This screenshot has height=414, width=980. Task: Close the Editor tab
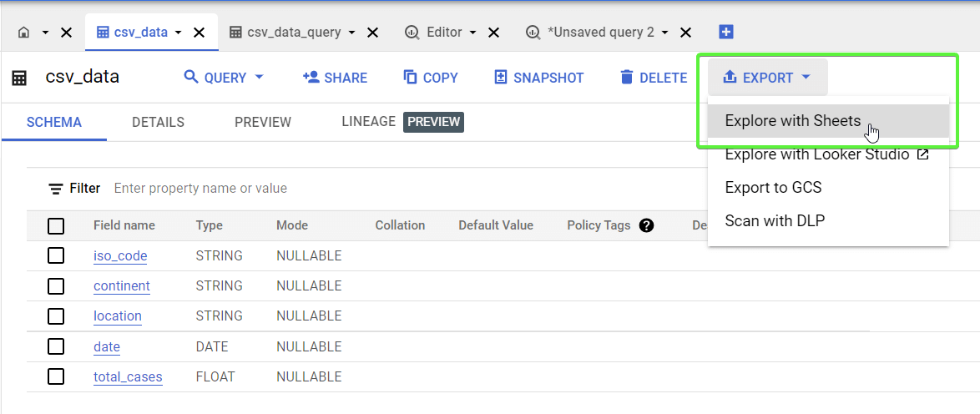(x=493, y=33)
